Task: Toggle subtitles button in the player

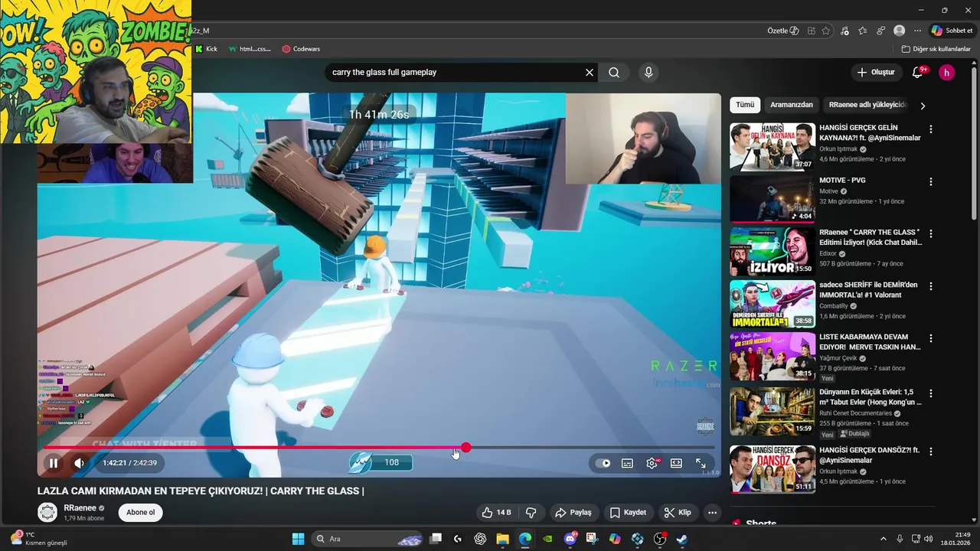Action: point(627,463)
